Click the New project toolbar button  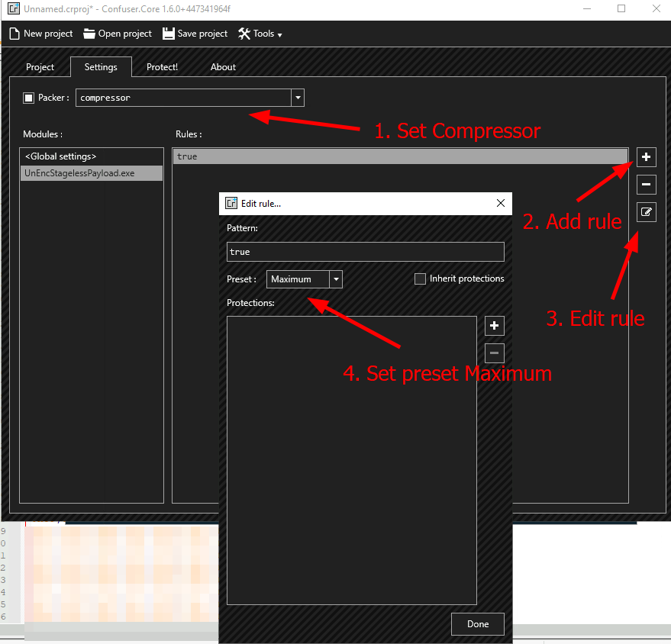[x=41, y=34]
